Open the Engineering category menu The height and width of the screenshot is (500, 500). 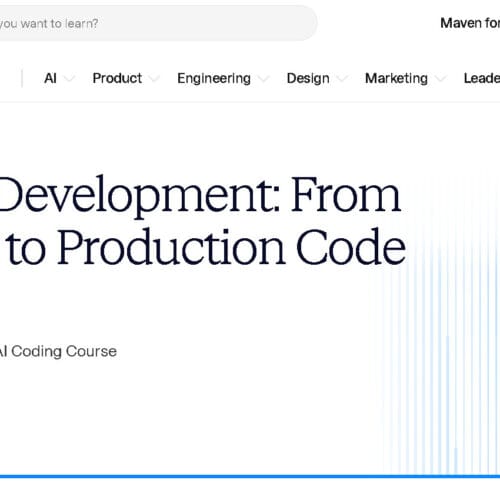point(214,79)
